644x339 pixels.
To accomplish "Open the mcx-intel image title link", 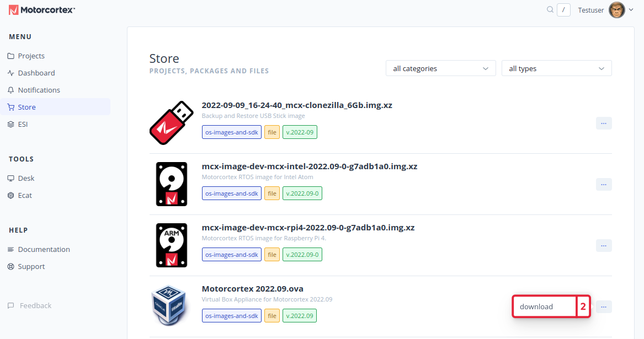I will 309,166.
